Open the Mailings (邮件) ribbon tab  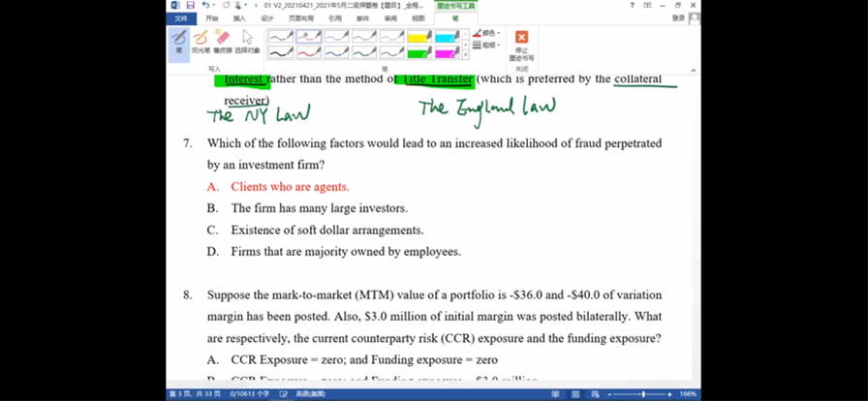pos(362,18)
